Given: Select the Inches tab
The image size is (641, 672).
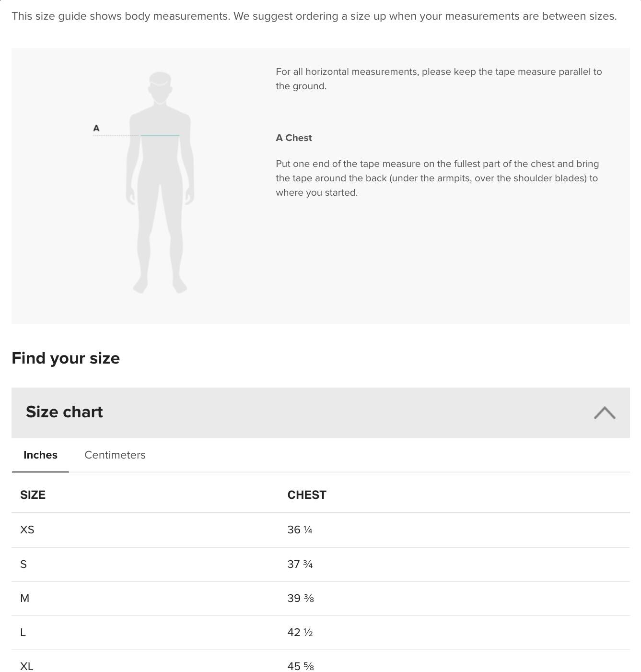Looking at the screenshot, I should pyautogui.click(x=40, y=455).
